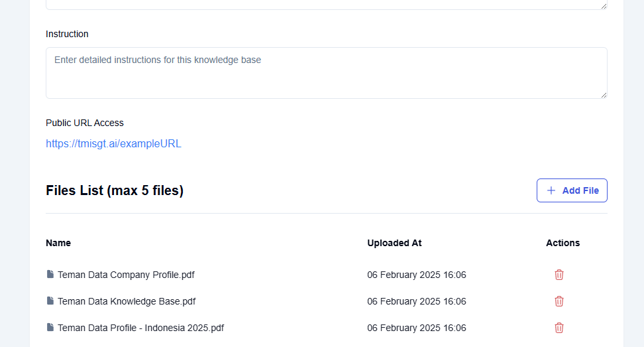Image resolution: width=644 pixels, height=347 pixels.
Task: Click resize handle of the top text area
Action: (604, 6)
